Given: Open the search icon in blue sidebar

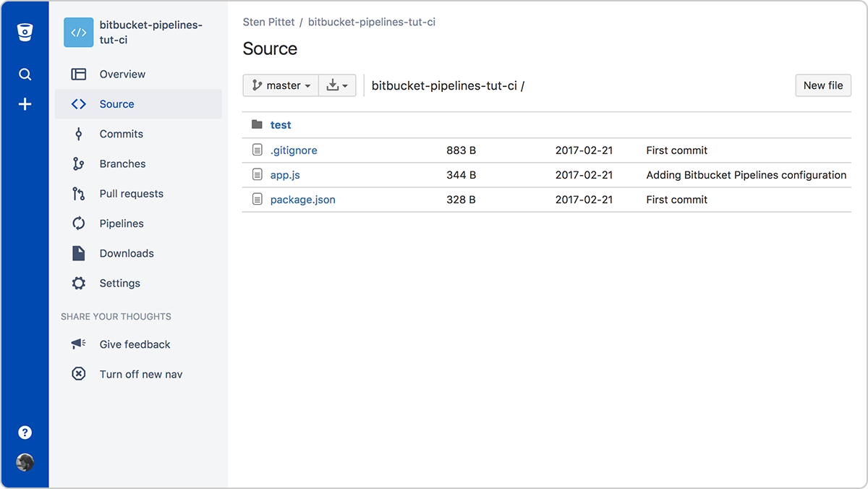Looking at the screenshot, I should click(x=25, y=73).
